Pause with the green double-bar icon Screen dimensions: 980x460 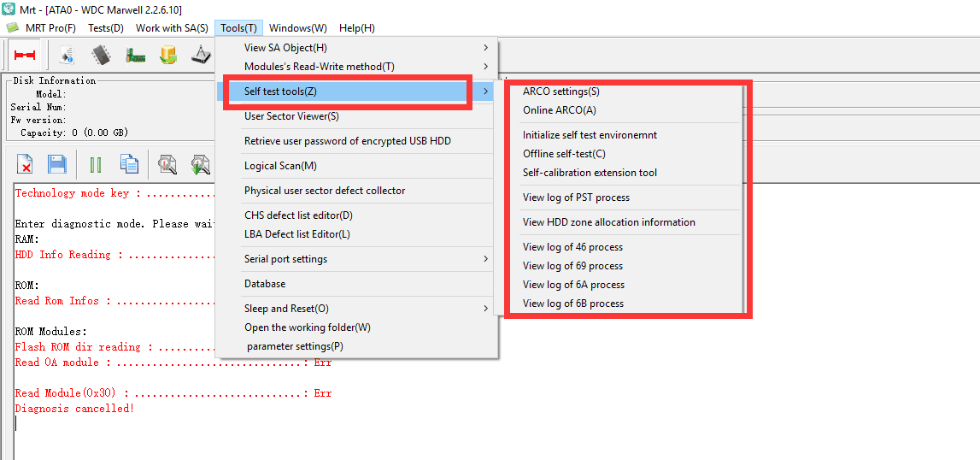pyautogui.click(x=96, y=165)
